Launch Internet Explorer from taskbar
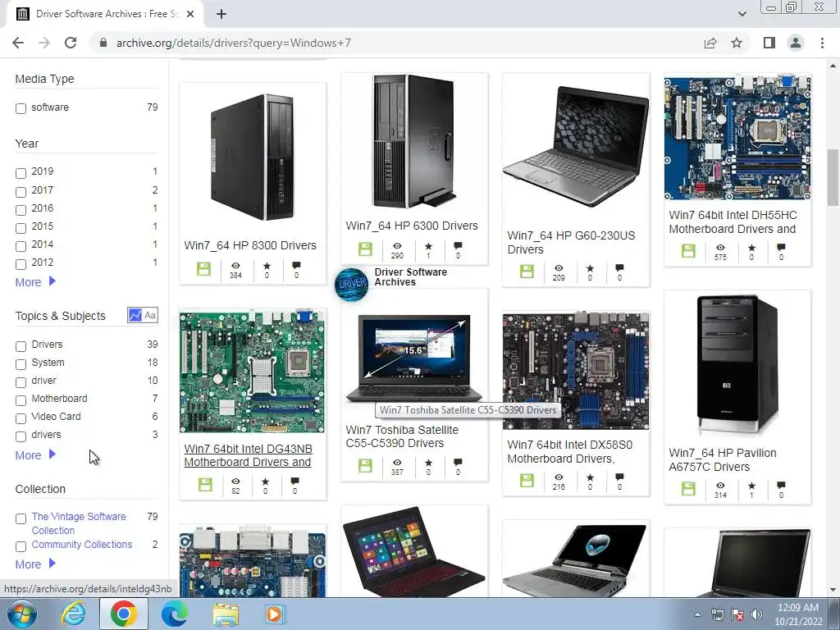Screen dimensions: 840x630 (x=73, y=614)
